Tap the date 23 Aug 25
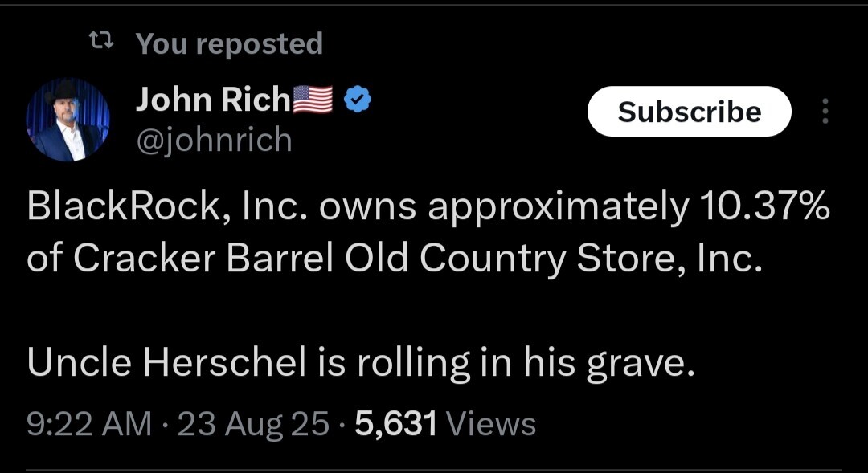Screen dimensions: 868x473 253,423
